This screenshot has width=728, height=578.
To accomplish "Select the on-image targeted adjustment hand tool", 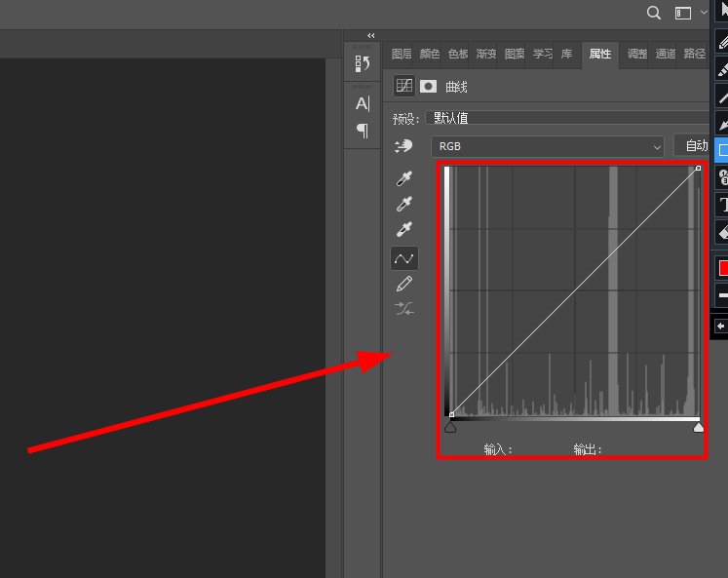I will point(403,146).
